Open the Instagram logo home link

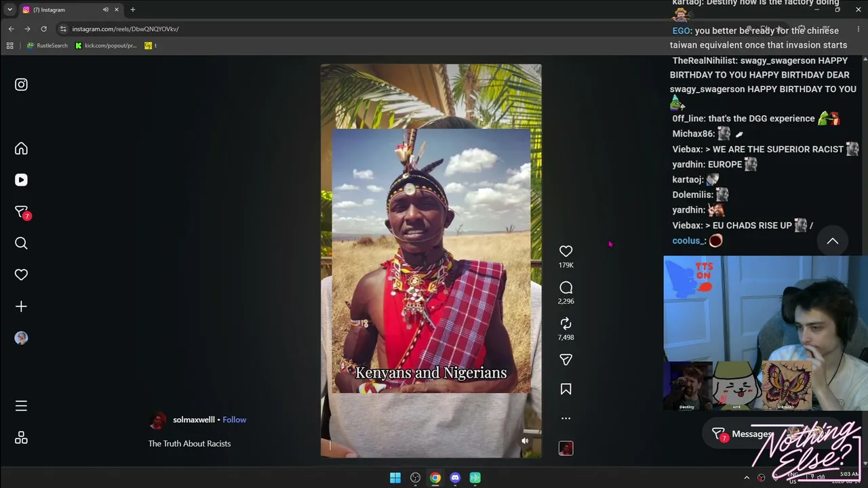coord(21,85)
